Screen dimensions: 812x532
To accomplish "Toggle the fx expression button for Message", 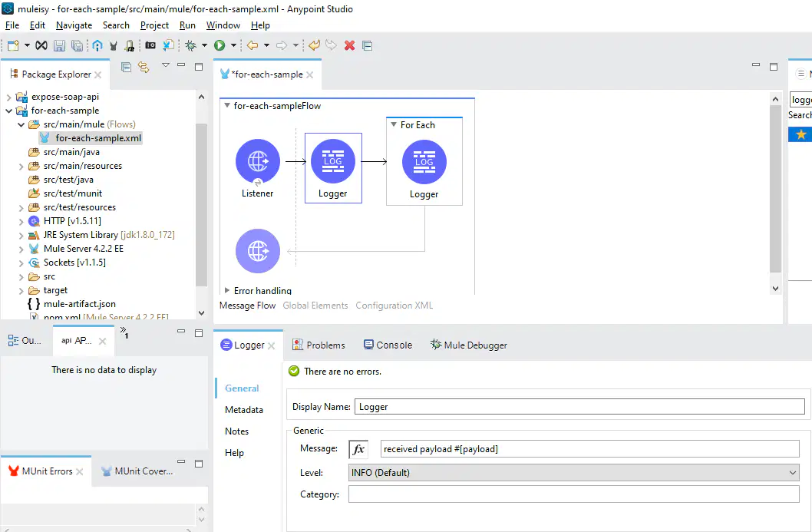I will click(x=358, y=449).
